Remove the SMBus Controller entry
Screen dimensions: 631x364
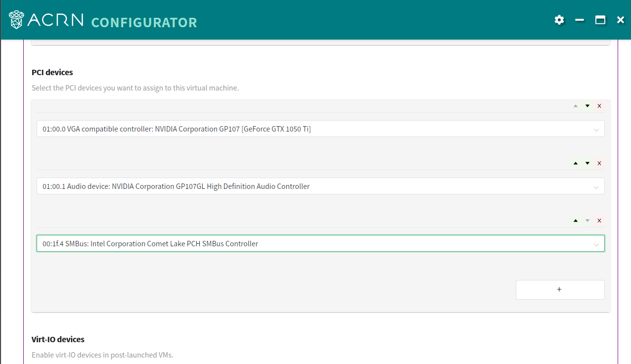[x=599, y=221]
